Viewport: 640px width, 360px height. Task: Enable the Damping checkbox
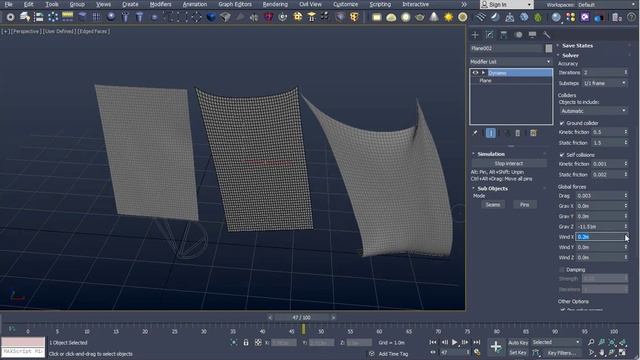point(562,270)
